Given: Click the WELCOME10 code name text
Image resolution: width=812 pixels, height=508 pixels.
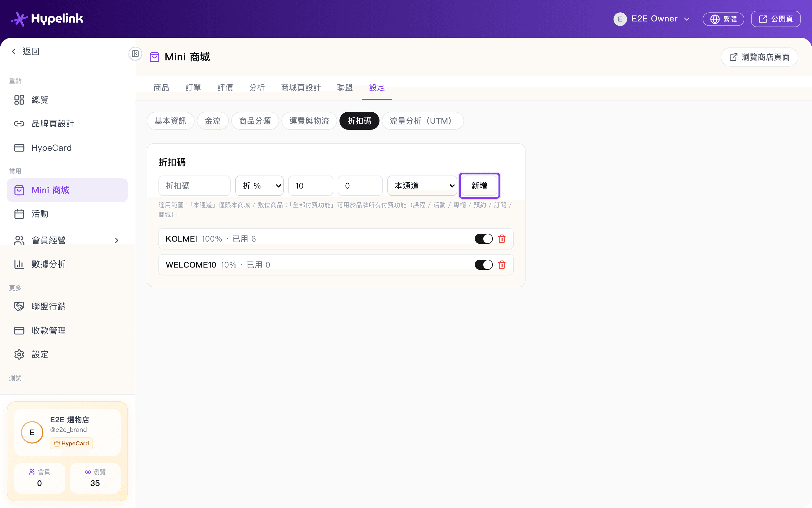Looking at the screenshot, I should [x=191, y=265].
